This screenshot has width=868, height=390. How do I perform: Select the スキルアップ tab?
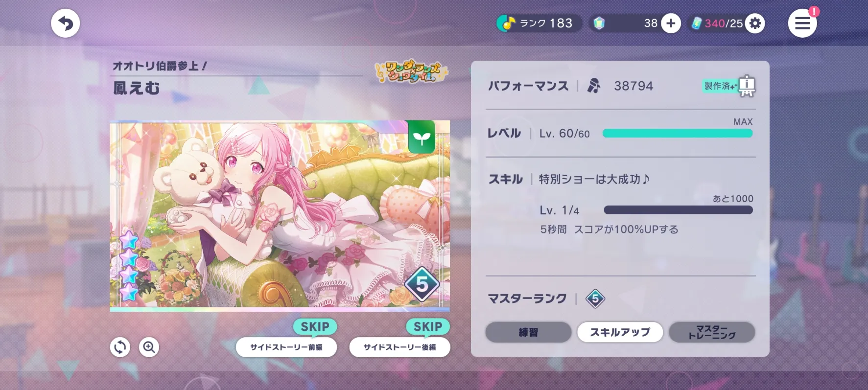620,332
